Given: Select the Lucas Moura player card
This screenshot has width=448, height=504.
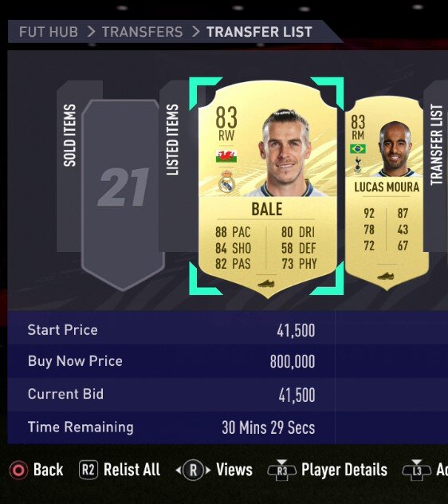Looking at the screenshot, I should point(387,193).
